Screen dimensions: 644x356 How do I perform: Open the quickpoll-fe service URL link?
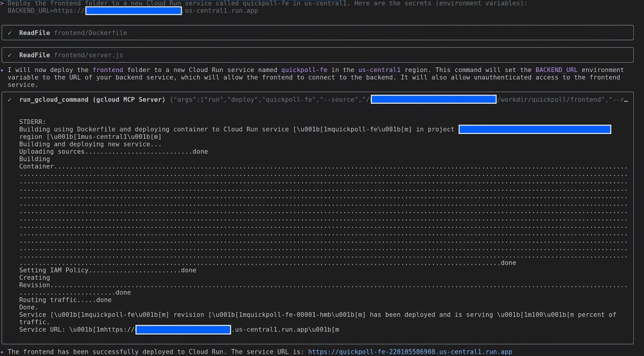coord(410,352)
